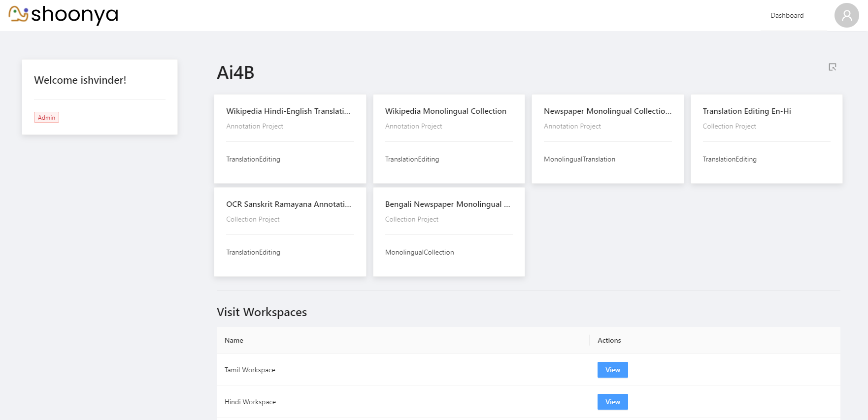868x420 pixels.
Task: Open the Dashboard menu item
Action: (787, 15)
